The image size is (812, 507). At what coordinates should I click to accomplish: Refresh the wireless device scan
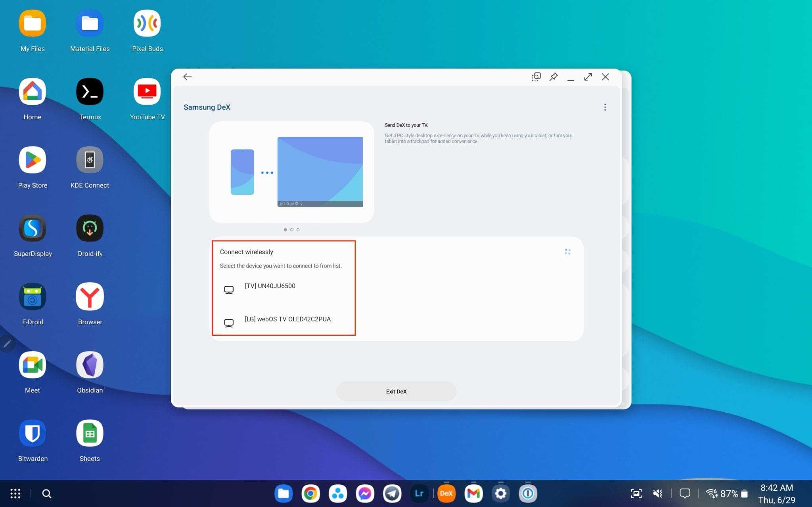click(568, 251)
